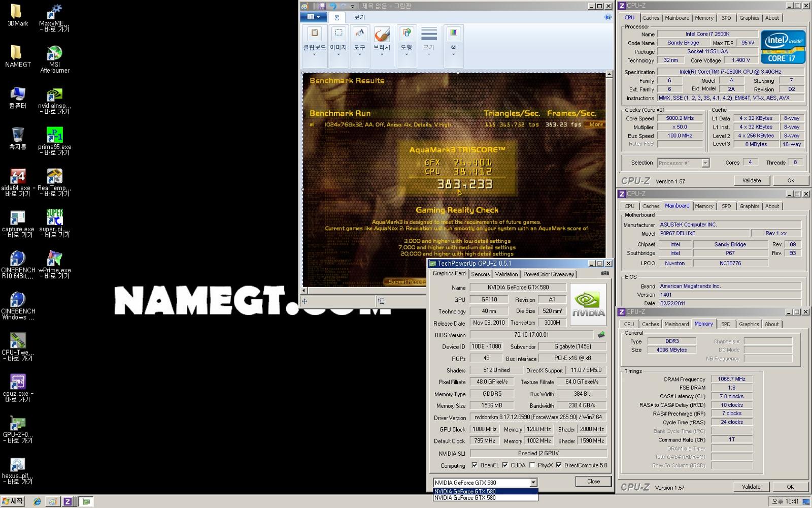The width and height of the screenshot is (812, 508).
Task: Open CINEBENCH Windows desktop shortcut
Action: click(x=17, y=306)
